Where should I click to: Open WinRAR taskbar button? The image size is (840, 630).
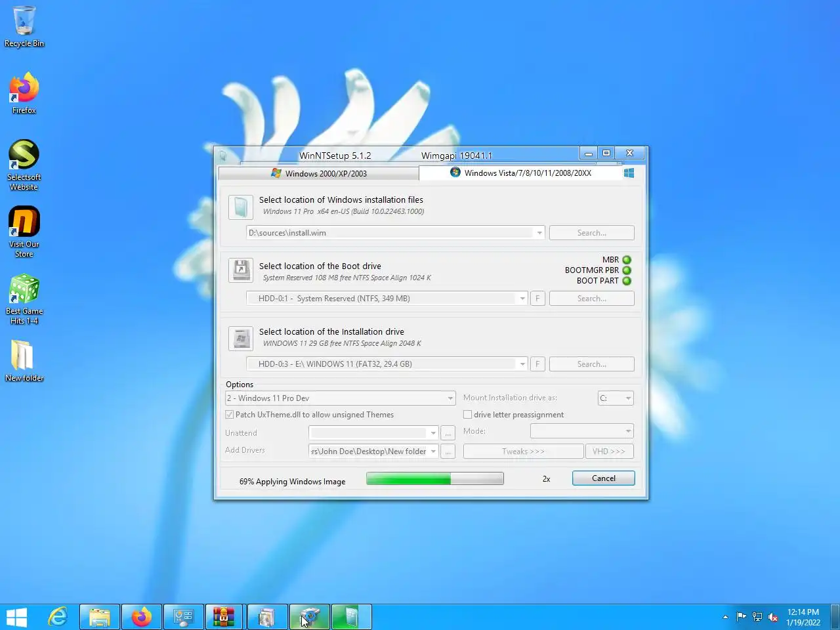click(x=224, y=617)
